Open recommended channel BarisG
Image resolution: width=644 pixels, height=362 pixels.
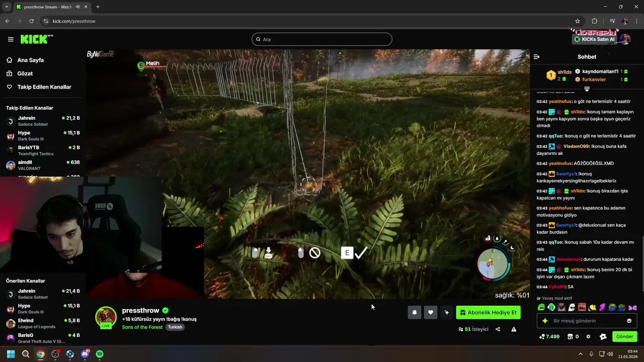43,338
